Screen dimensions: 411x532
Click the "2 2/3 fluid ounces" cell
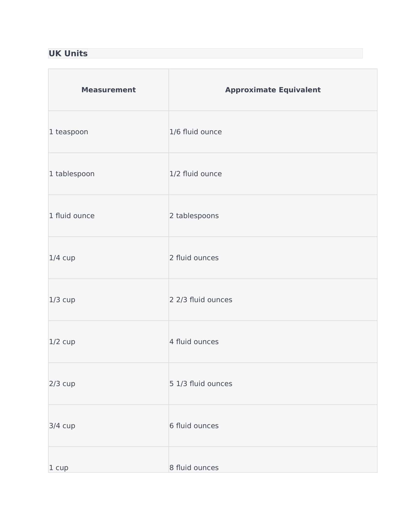click(201, 300)
